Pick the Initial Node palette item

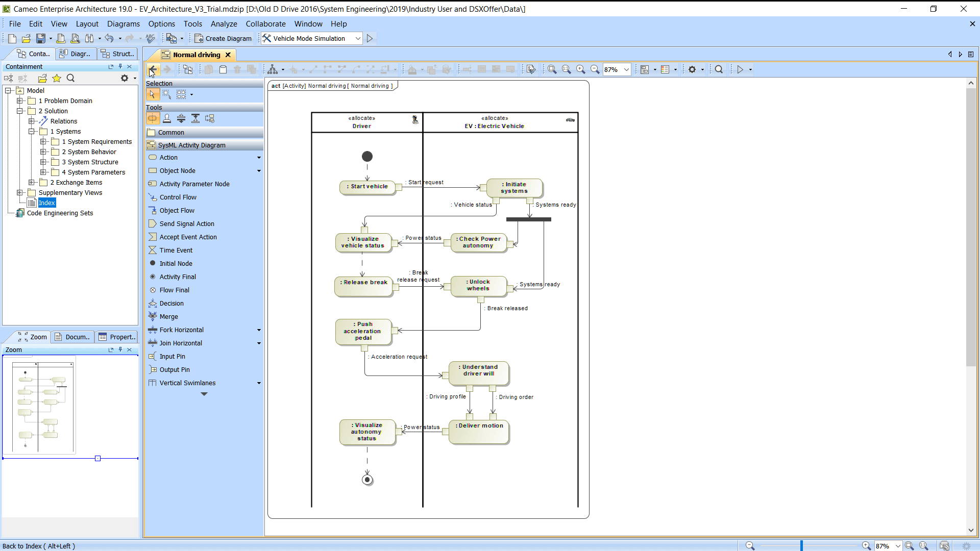point(176,263)
